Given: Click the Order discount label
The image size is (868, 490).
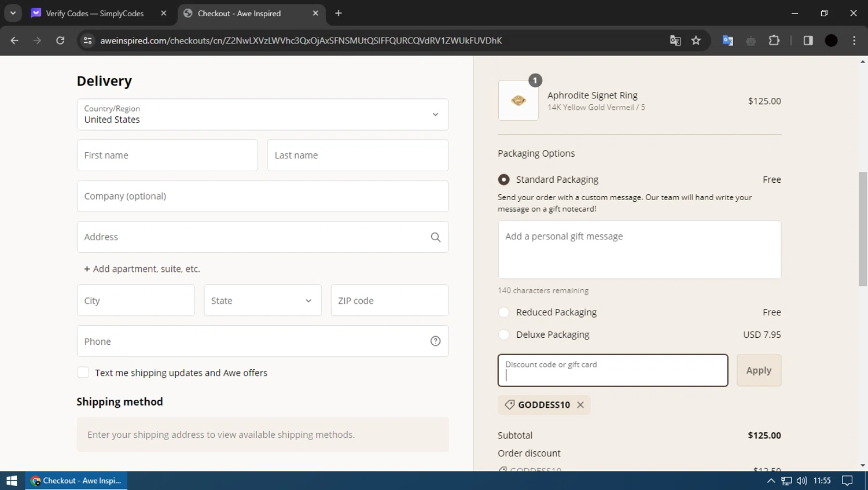Looking at the screenshot, I should pyautogui.click(x=529, y=454).
